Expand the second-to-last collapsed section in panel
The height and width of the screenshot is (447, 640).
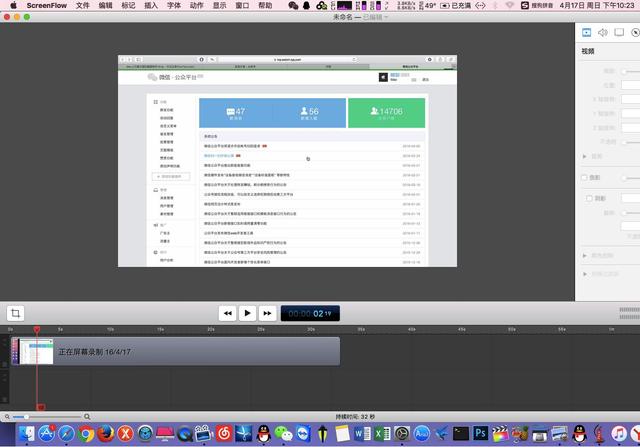pyautogui.click(x=584, y=256)
